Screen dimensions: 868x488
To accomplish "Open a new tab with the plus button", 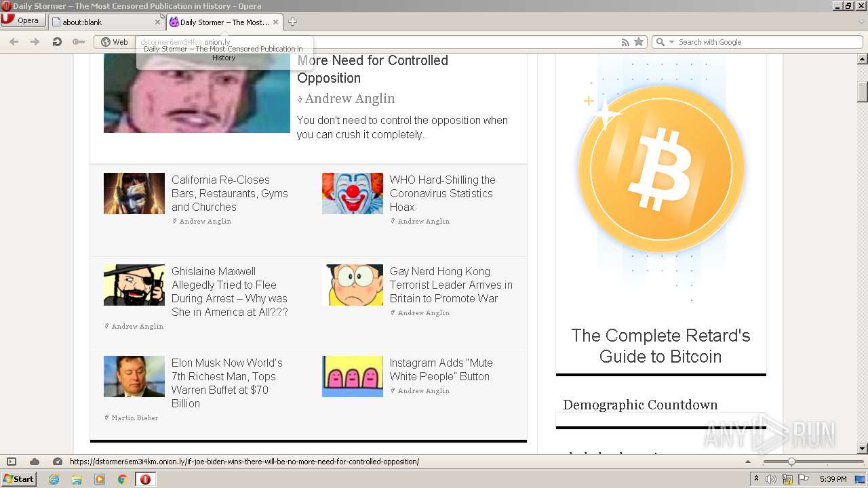I will point(292,22).
